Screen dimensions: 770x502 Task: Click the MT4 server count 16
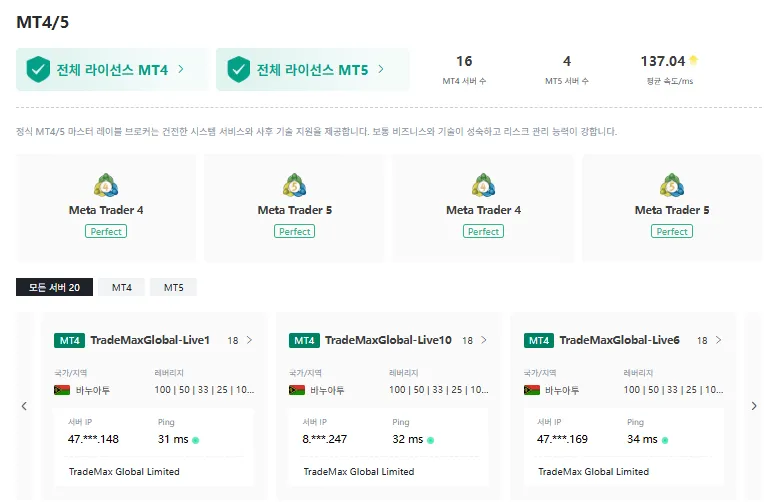click(x=464, y=61)
